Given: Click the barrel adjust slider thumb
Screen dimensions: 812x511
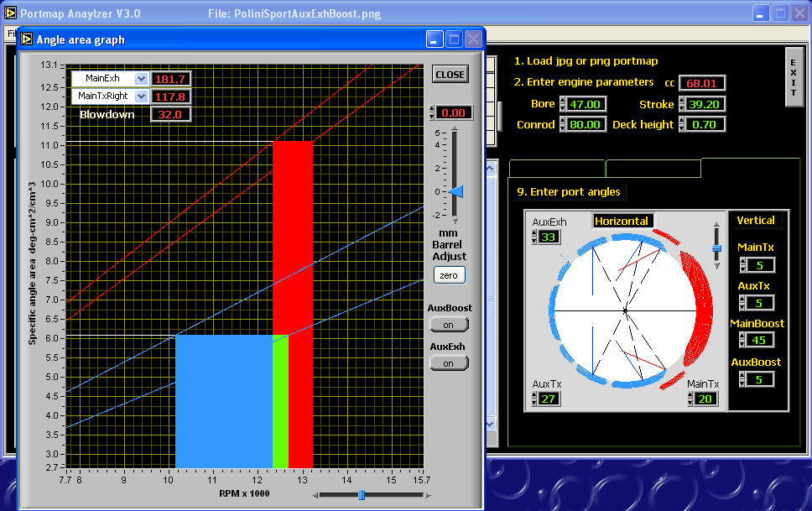Looking at the screenshot, I should click(x=456, y=192).
